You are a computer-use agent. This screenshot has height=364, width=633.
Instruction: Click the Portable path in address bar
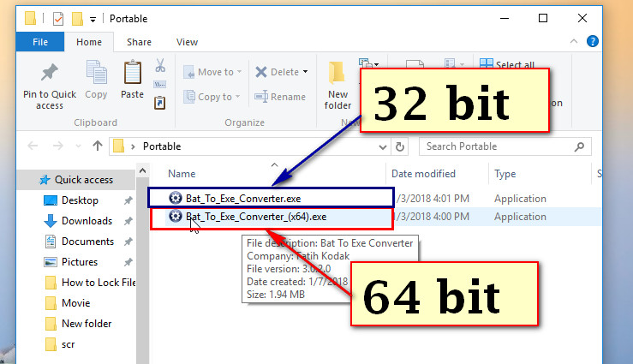tap(162, 146)
